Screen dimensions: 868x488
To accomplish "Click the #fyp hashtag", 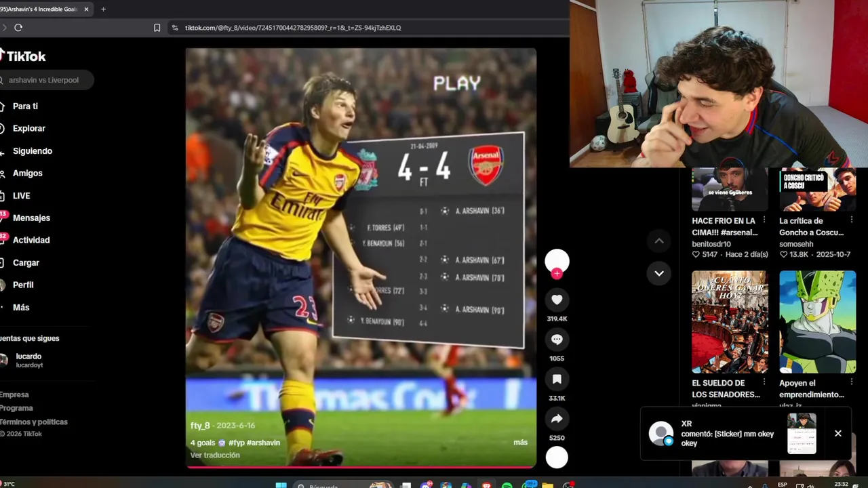I will coord(236,443).
